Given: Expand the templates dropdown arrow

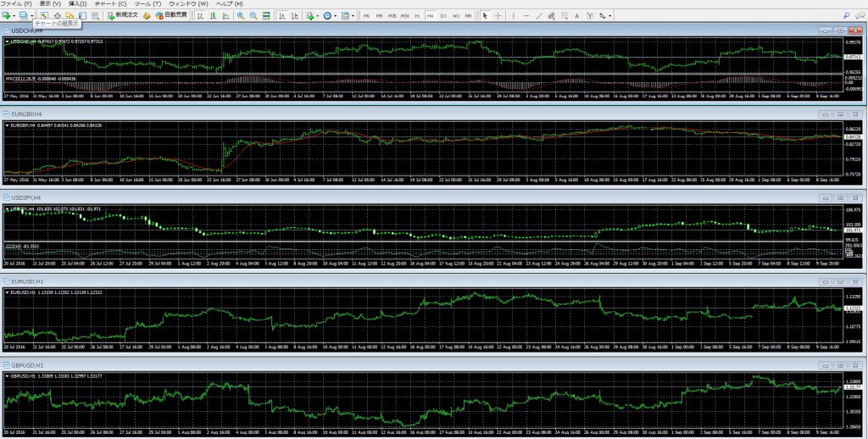Looking at the screenshot, I should [353, 15].
